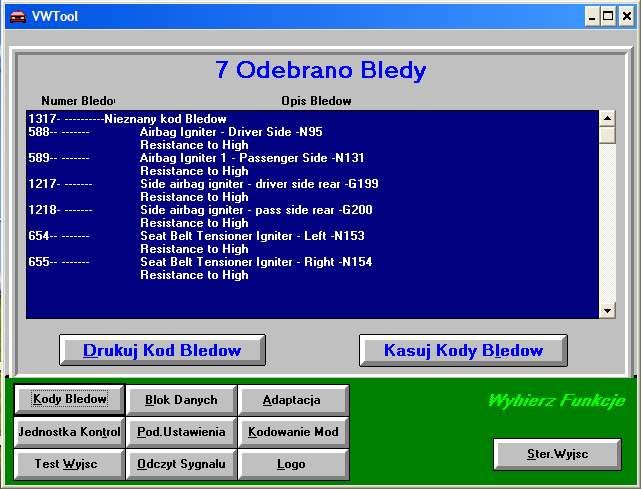641x489 pixels.
Task: Click the Ster.Wyjsc button
Action: [x=557, y=454]
